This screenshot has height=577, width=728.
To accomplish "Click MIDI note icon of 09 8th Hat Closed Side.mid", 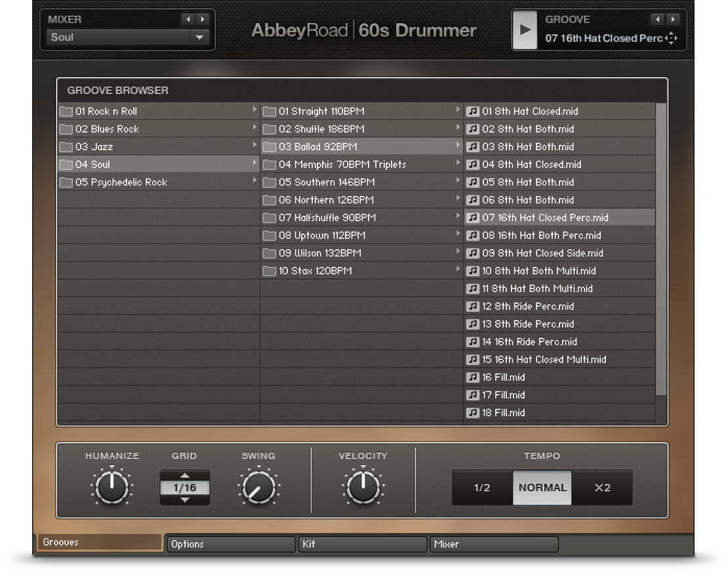I will point(473,253).
